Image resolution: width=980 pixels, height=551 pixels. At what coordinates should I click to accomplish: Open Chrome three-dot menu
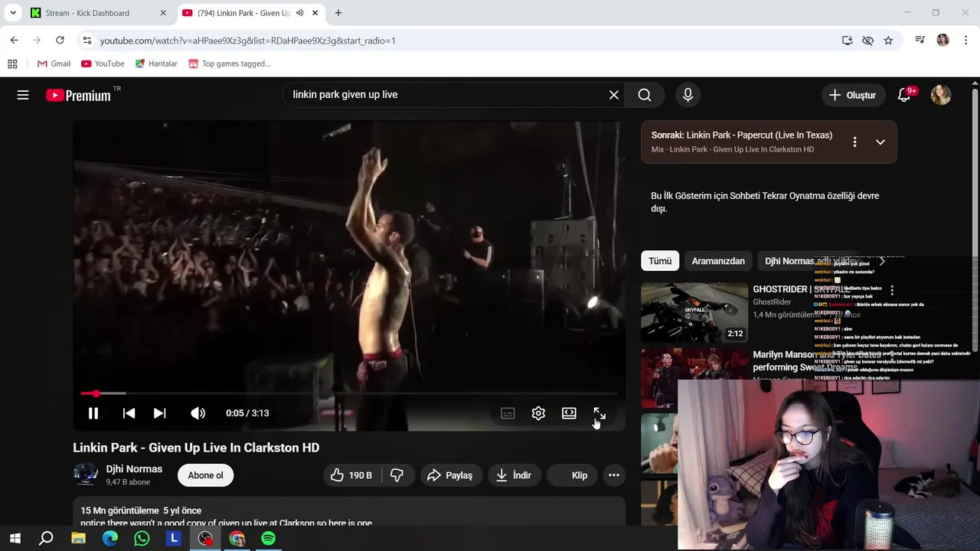click(x=966, y=41)
